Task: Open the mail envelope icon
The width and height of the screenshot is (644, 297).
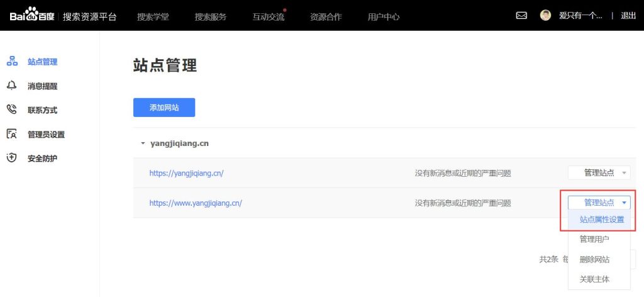Action: point(521,16)
